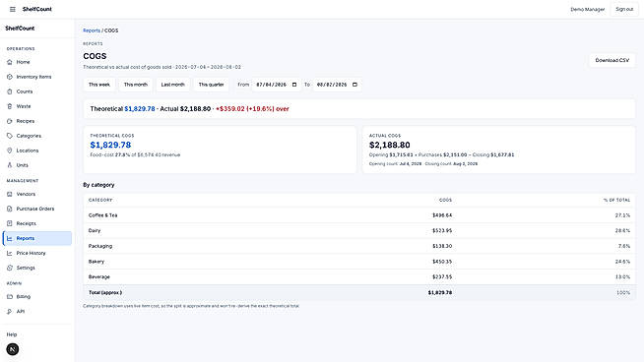
Task: Filter report to This month
Action: (x=136, y=85)
